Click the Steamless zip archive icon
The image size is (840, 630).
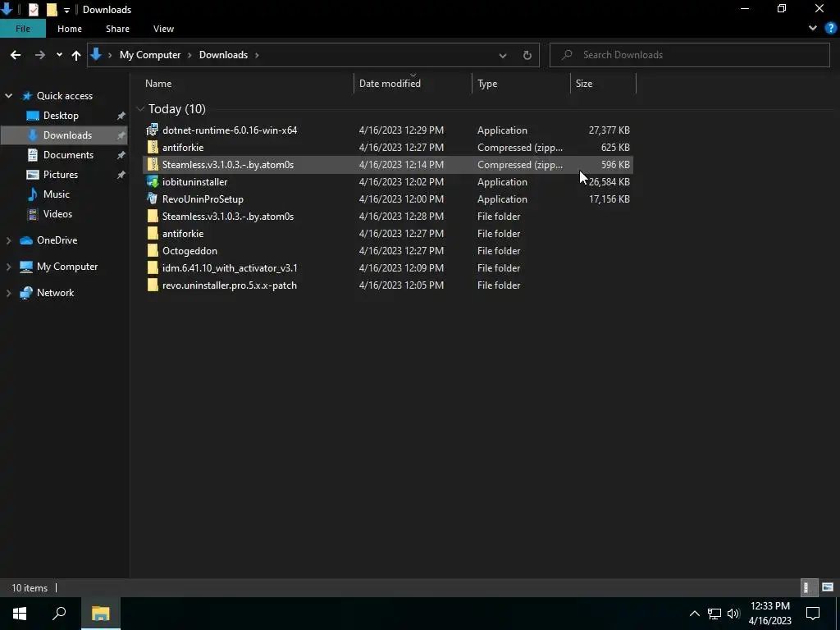153,164
